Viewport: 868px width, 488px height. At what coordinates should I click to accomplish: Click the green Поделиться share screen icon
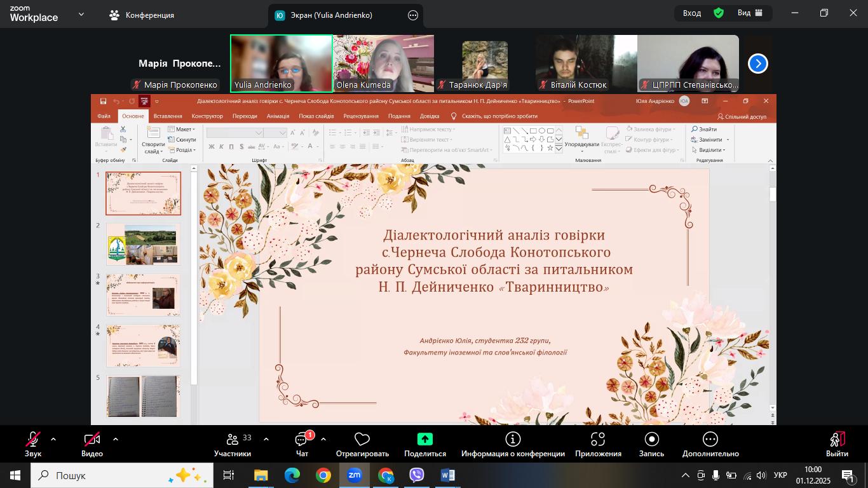pos(424,439)
